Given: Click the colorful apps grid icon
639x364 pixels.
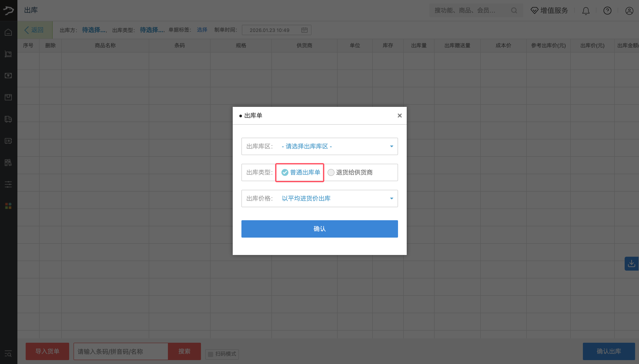Looking at the screenshot, I should 8,206.
